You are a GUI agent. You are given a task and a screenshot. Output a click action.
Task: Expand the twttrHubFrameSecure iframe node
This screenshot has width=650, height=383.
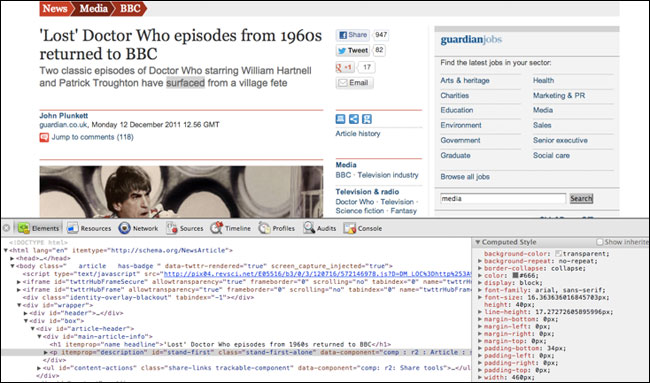pos(19,282)
